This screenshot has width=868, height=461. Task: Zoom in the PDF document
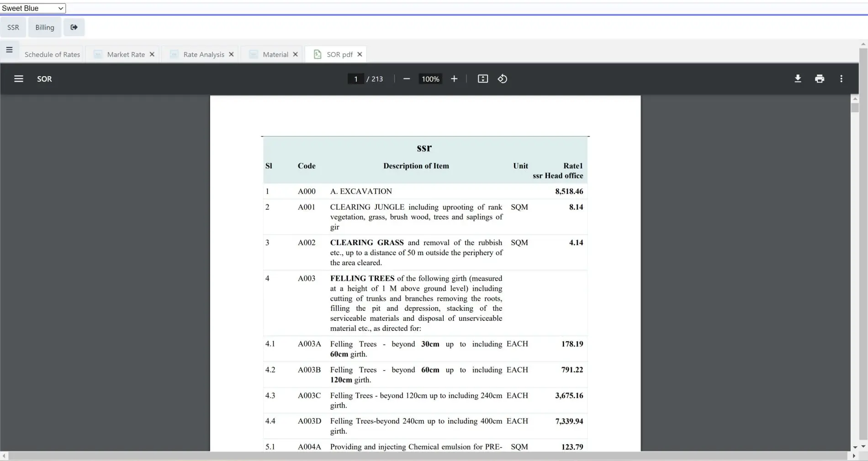454,79
